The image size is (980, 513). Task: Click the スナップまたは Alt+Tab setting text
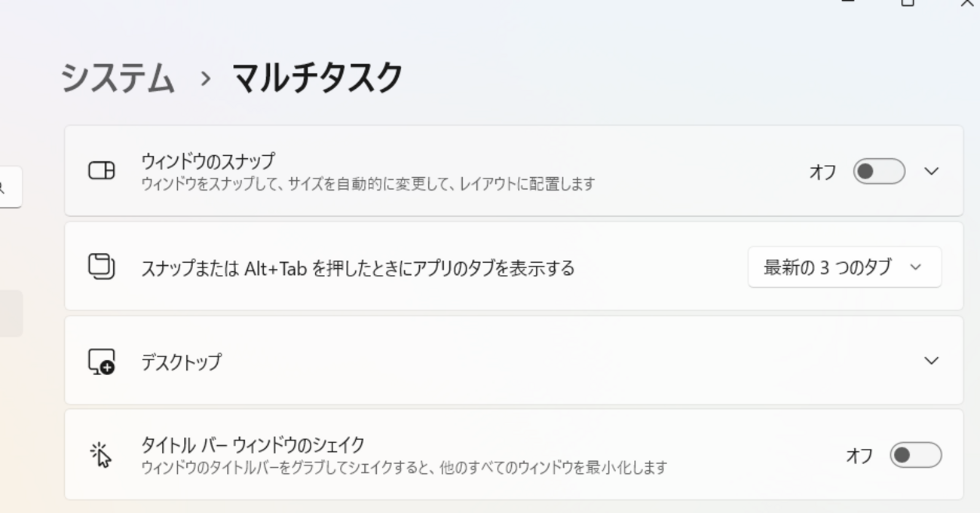point(357,268)
